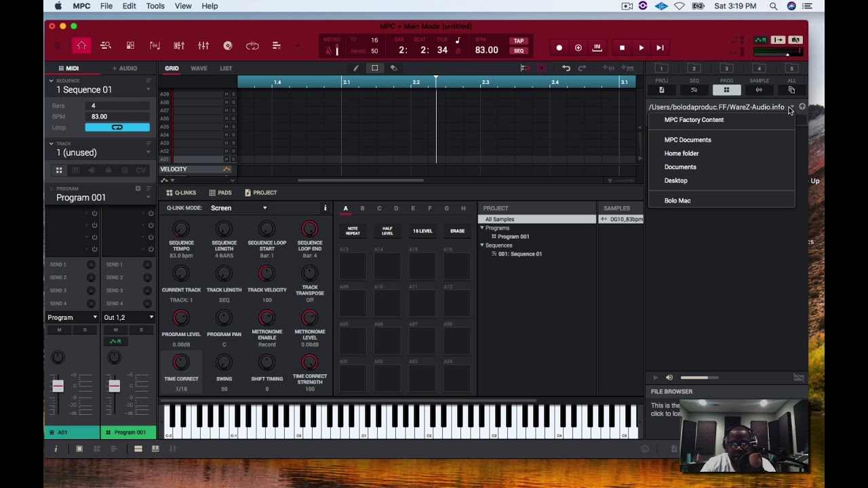Image resolution: width=868 pixels, height=488 pixels.
Task: Switch to the LIST view tab
Action: pyautogui.click(x=226, y=68)
